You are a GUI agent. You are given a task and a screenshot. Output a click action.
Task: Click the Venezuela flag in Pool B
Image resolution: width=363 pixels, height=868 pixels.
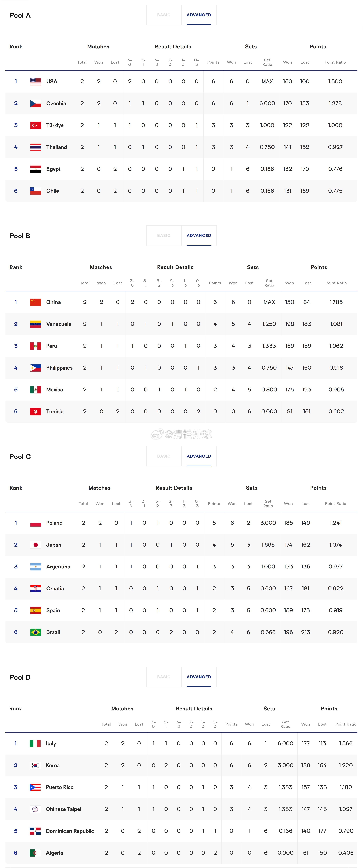click(36, 324)
